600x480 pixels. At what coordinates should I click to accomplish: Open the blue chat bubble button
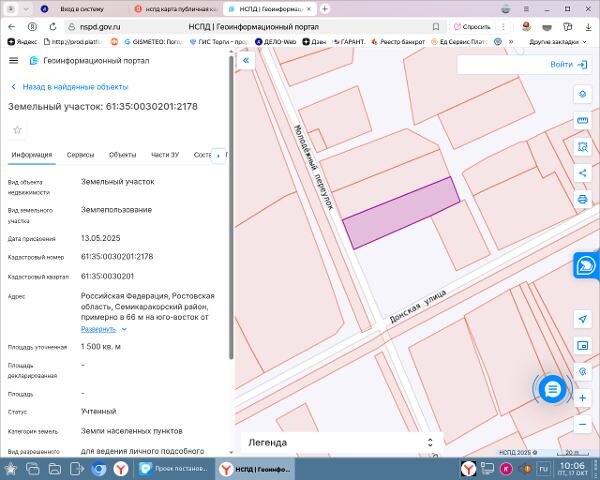[x=552, y=390]
